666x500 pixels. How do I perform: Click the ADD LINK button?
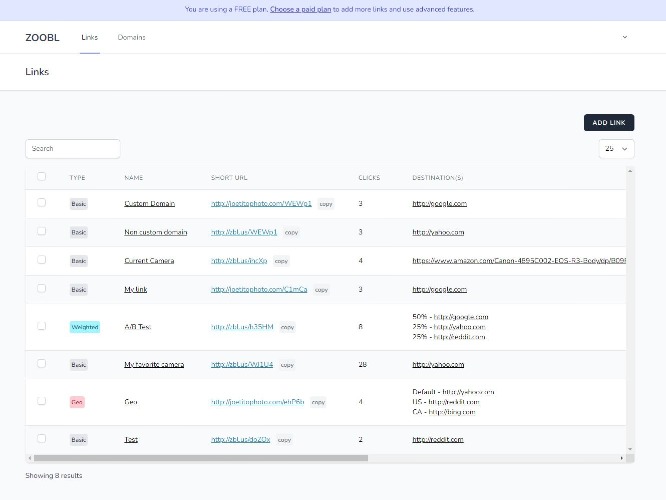[x=609, y=122]
